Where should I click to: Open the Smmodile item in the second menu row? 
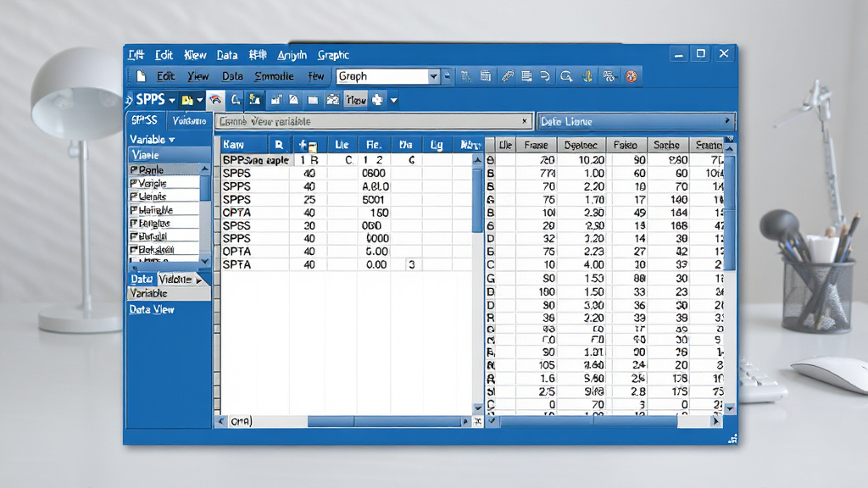[x=274, y=76]
